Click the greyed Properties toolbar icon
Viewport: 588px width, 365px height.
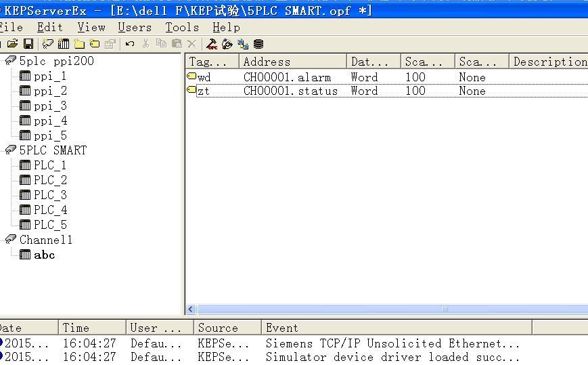pyautogui.click(x=110, y=44)
